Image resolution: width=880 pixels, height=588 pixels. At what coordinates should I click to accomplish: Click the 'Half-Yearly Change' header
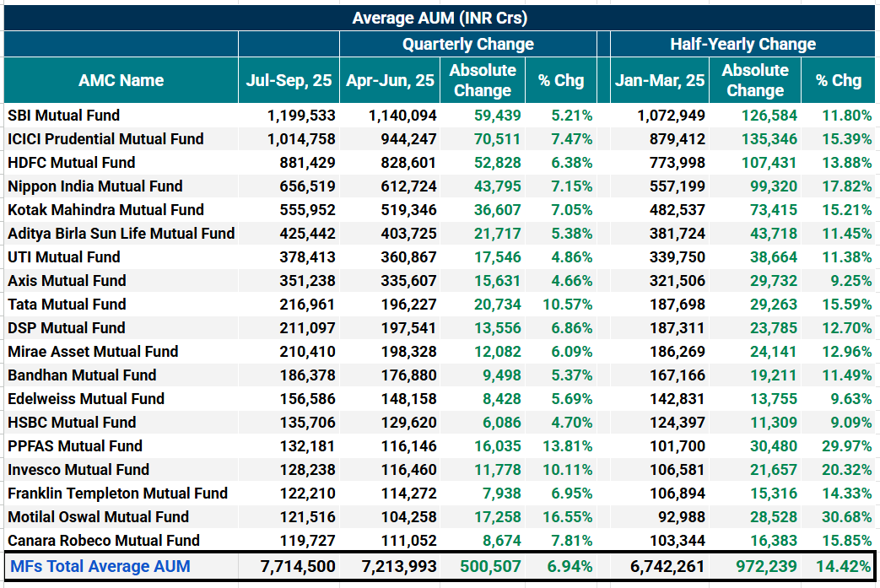(x=742, y=45)
